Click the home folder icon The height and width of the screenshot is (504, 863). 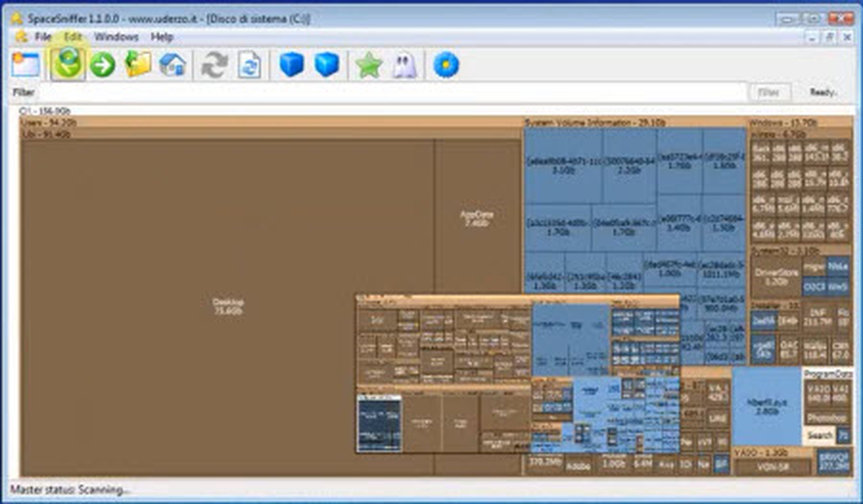[173, 65]
